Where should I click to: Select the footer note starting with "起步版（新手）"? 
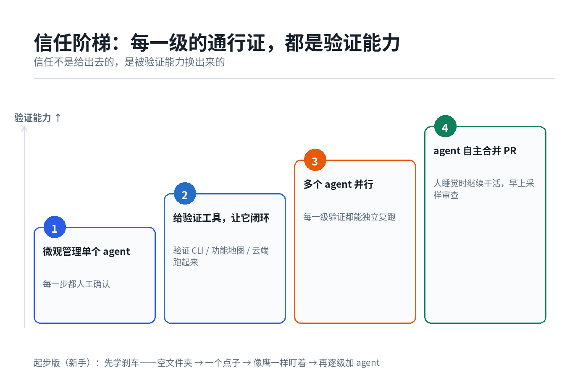click(x=207, y=363)
